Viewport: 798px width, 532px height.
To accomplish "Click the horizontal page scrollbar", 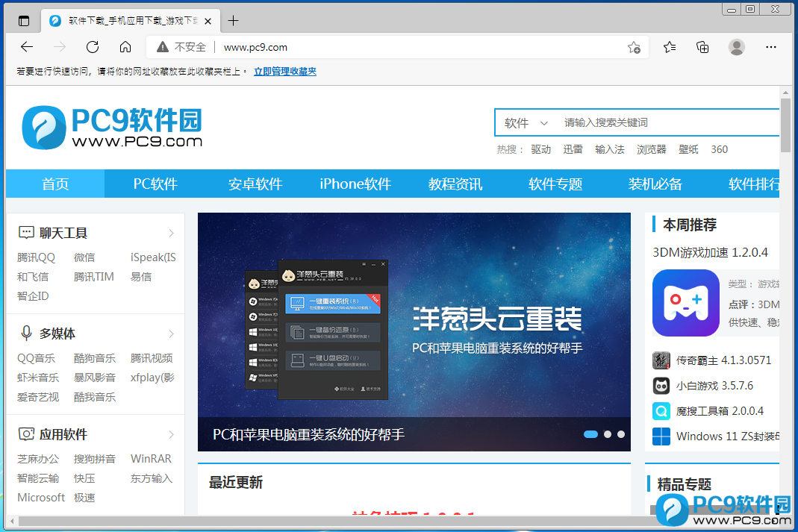I will click(336, 521).
